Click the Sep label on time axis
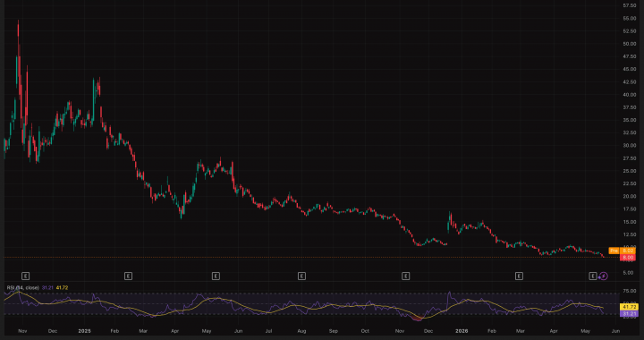The image size is (644, 340). click(x=334, y=330)
